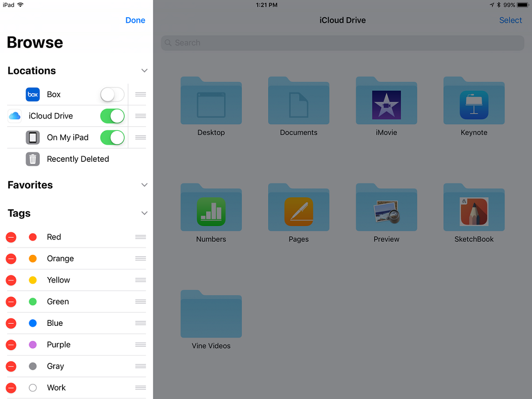Delete the Gray tag with minus icon
This screenshot has width=532, height=399.
[x=11, y=366]
